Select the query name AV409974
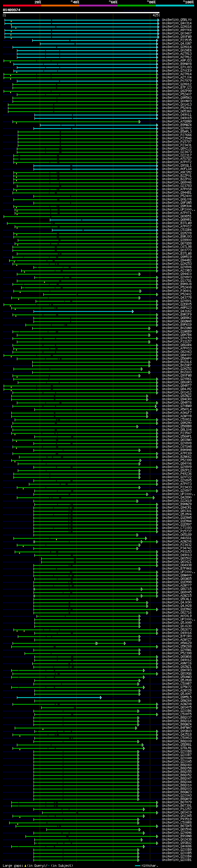Viewport: 197px width, 868px height. pyautogui.click(x=11, y=10)
